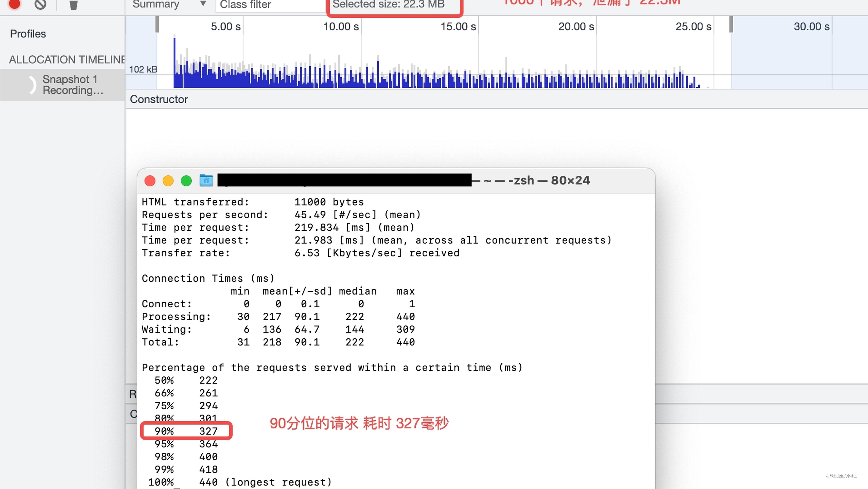Image resolution: width=868 pixels, height=489 pixels.
Task: Close the zsh terminal window
Action: click(150, 181)
